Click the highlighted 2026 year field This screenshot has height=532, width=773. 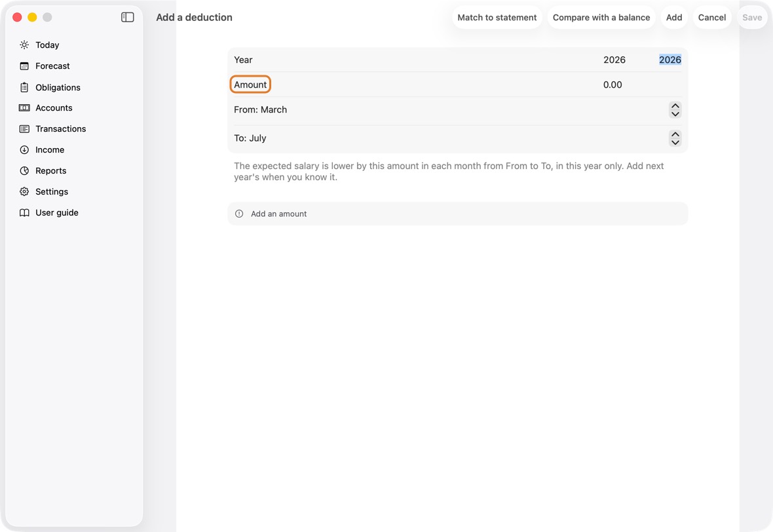point(670,60)
